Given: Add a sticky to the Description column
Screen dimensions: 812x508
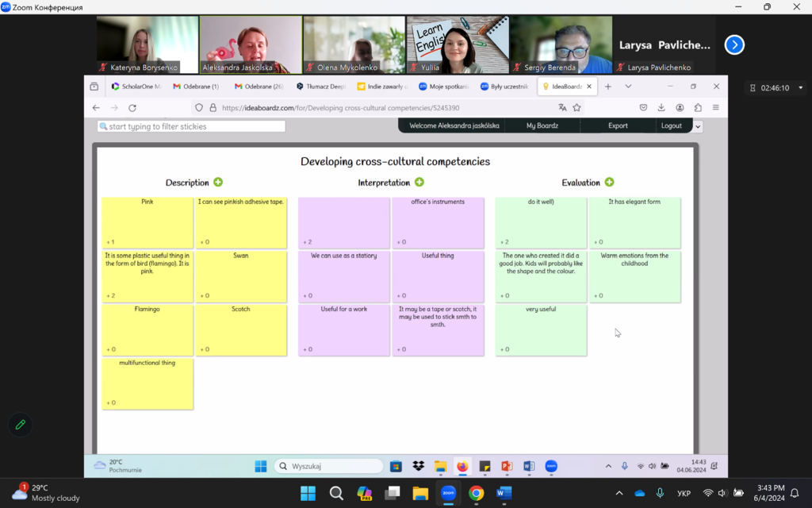Looking at the screenshot, I should [x=218, y=183].
